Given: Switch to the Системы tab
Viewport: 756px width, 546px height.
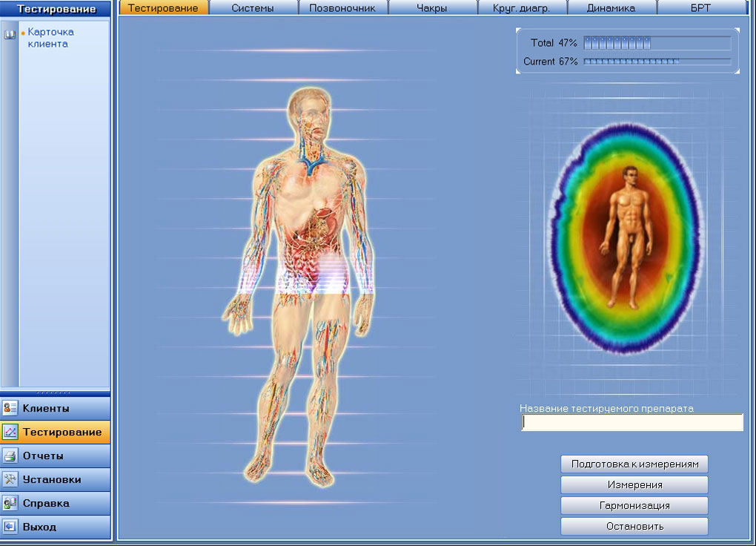Looking at the screenshot, I should (253, 7).
